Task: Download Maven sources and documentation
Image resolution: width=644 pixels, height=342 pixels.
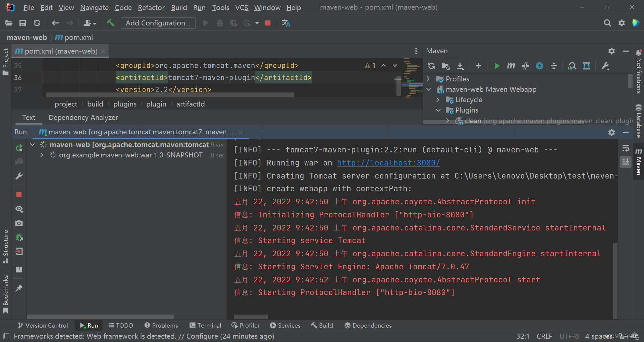Action: pyautogui.click(x=461, y=66)
